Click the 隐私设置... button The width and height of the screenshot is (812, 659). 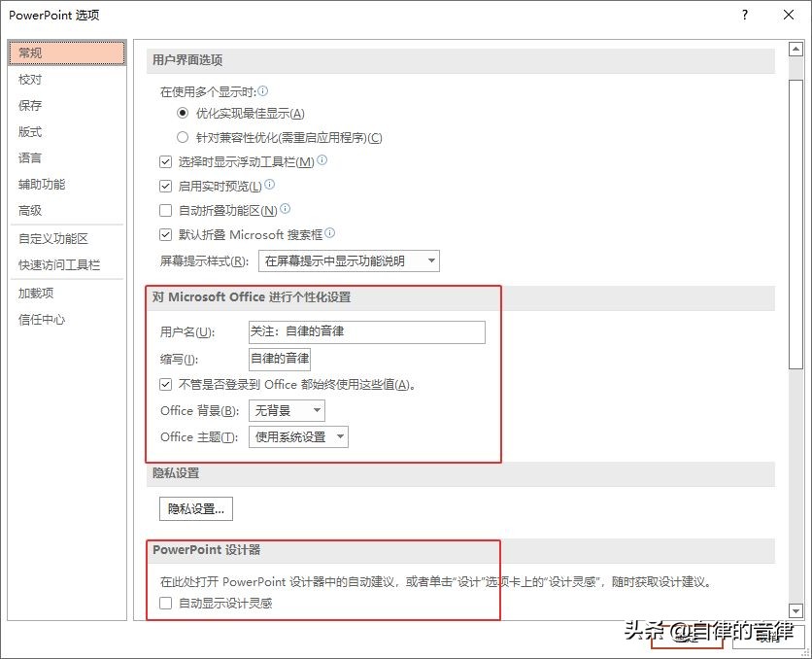(x=196, y=508)
